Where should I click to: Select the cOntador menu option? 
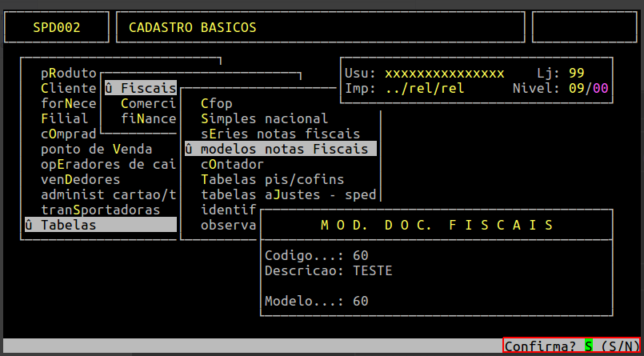click(232, 164)
